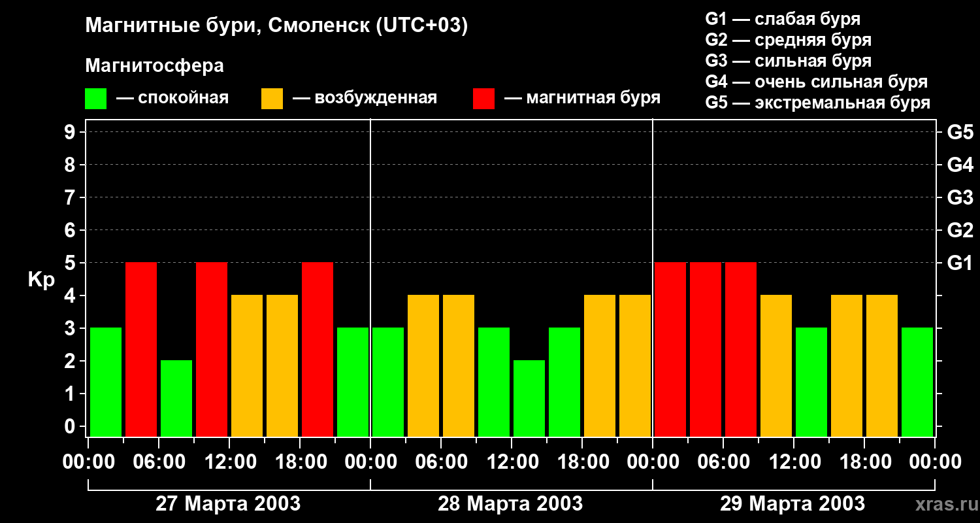Screen dimensions: 980x523
Task: Select the chart title 'Магнитные бури, Смоленск (UTC+03)'
Action: 277,27
